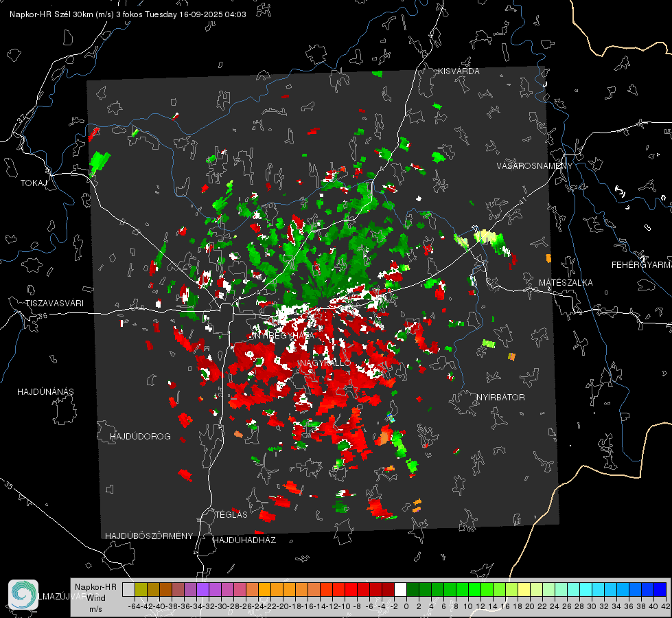Screen dimensions: 672x618
Task: Pick the bright violet swatch in legend
Action: [x=202, y=589]
